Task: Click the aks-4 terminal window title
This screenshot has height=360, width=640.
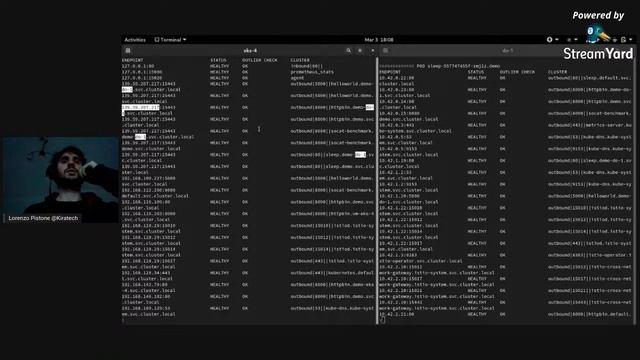Action: tap(250, 51)
